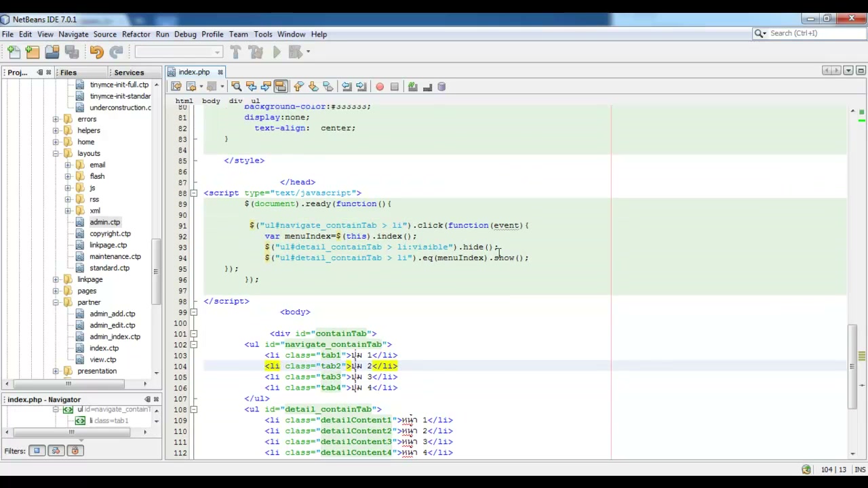Expand the errors folder node
868x488 pixels.
56,119
